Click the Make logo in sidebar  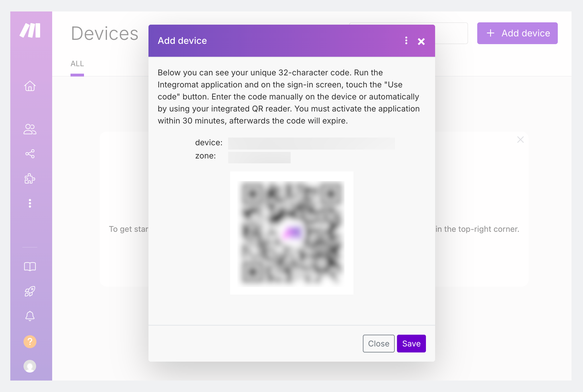pos(30,30)
